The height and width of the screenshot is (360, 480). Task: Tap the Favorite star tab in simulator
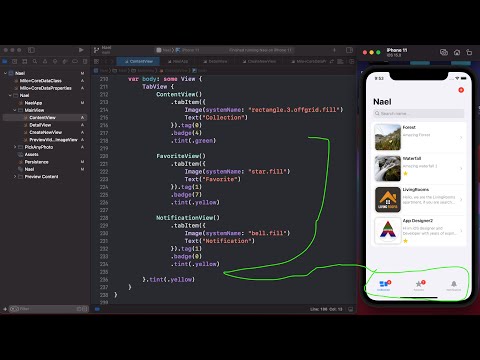point(419,285)
